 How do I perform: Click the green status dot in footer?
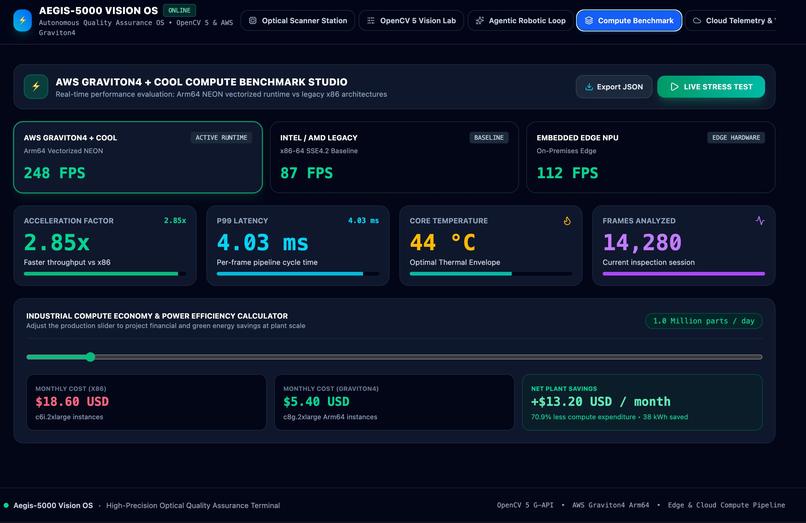6,506
